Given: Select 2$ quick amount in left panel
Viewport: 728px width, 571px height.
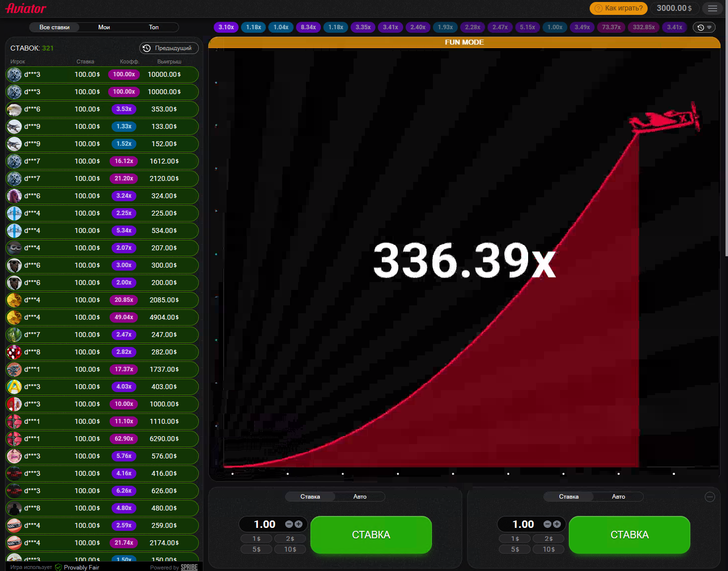Looking at the screenshot, I should point(290,539).
